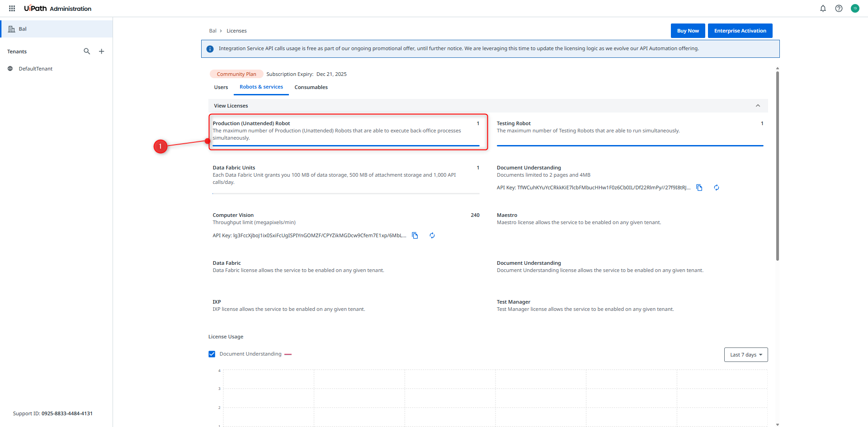Click the Subscription Expiry date Dec 21, 2025
Viewport: 868px width, 427px height.
pos(331,74)
